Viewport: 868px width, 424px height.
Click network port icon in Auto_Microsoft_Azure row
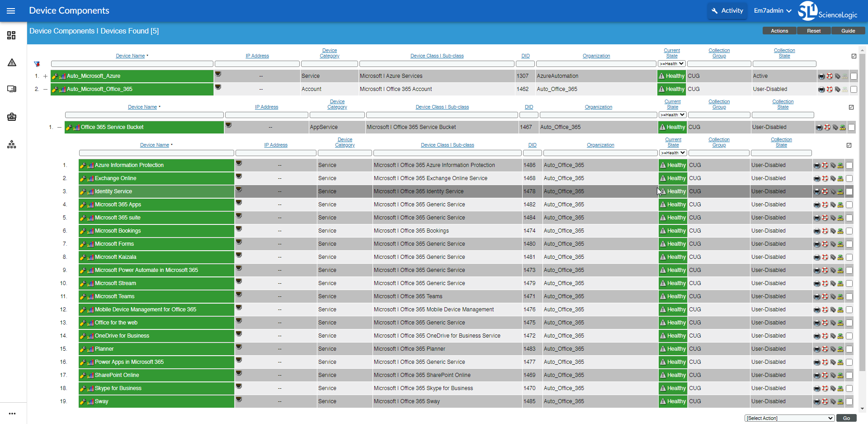[218, 74]
